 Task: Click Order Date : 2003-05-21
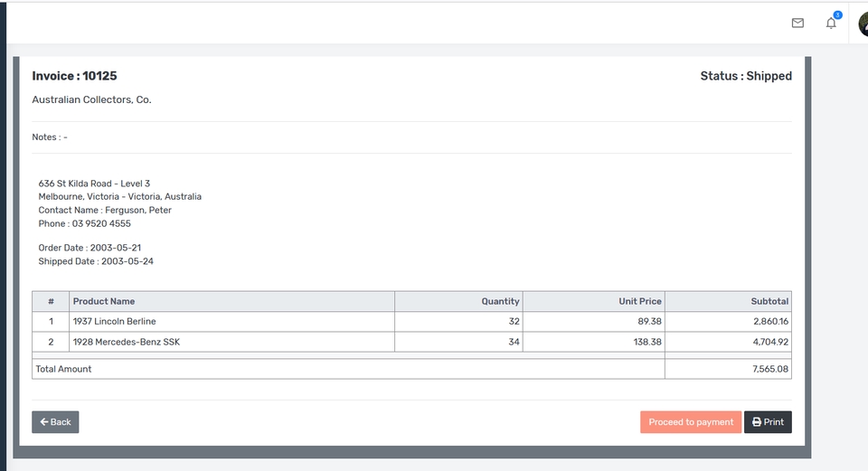(x=90, y=248)
